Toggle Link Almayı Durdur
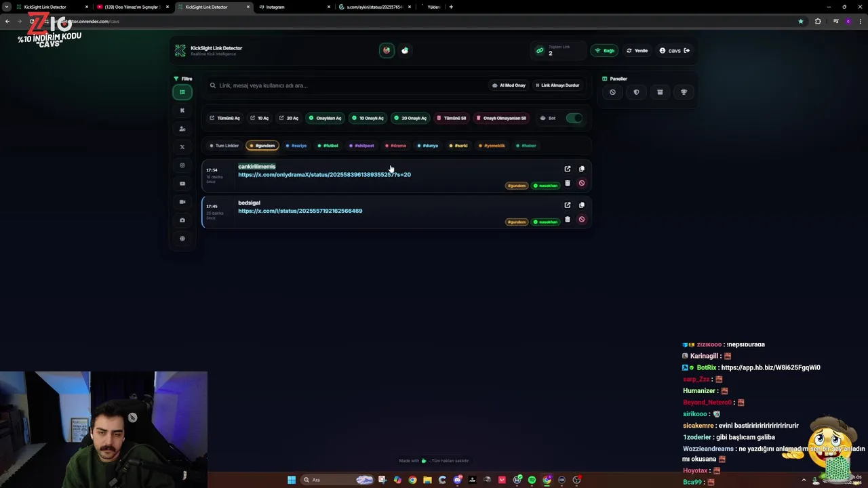The height and width of the screenshot is (488, 868). [557, 85]
